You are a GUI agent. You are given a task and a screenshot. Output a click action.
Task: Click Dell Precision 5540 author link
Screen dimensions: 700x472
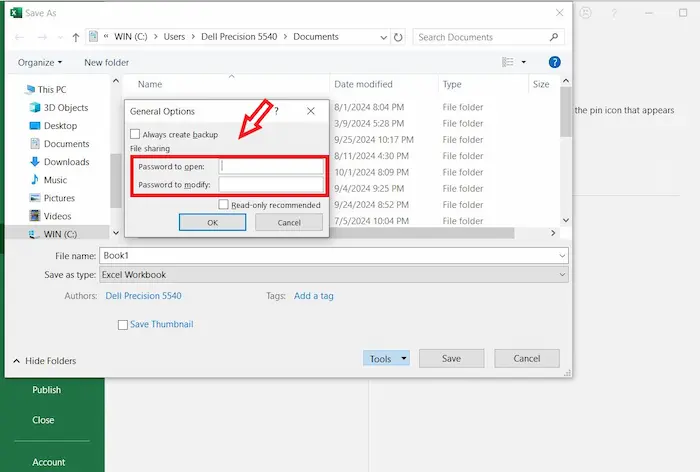click(143, 296)
